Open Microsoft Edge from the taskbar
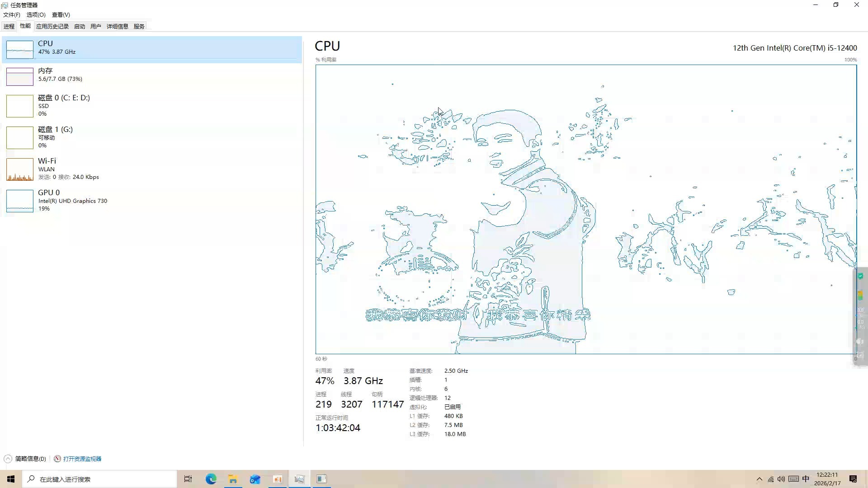 point(211,479)
